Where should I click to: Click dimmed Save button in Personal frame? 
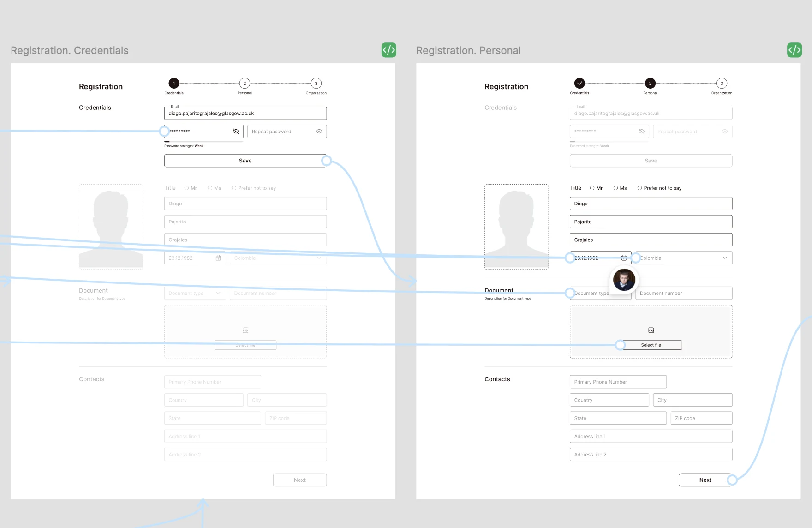click(x=651, y=161)
